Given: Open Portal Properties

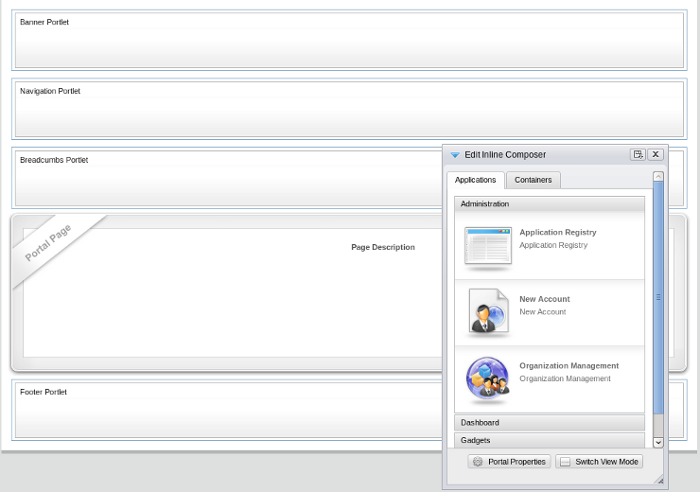Looking at the screenshot, I should click(509, 462).
